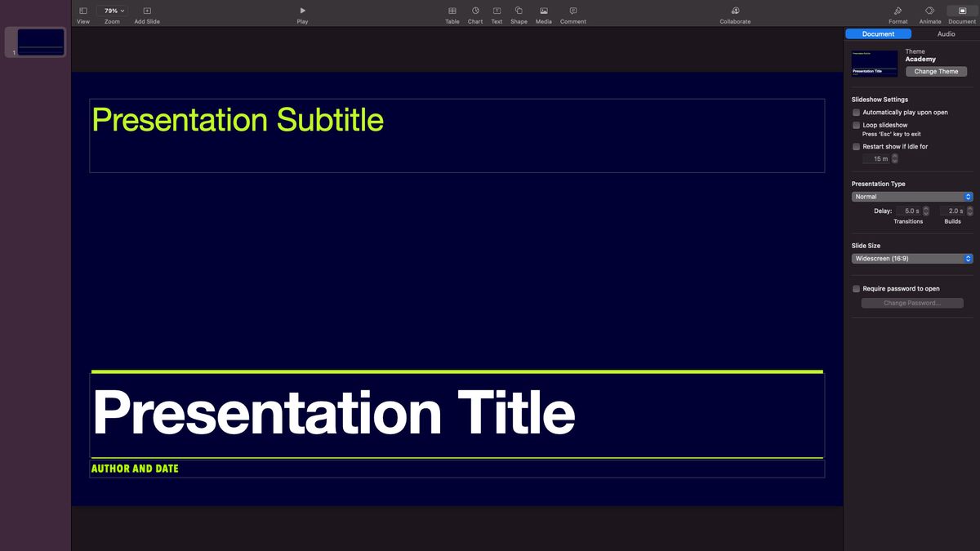Enable Automatically play upon open

pyautogui.click(x=856, y=112)
